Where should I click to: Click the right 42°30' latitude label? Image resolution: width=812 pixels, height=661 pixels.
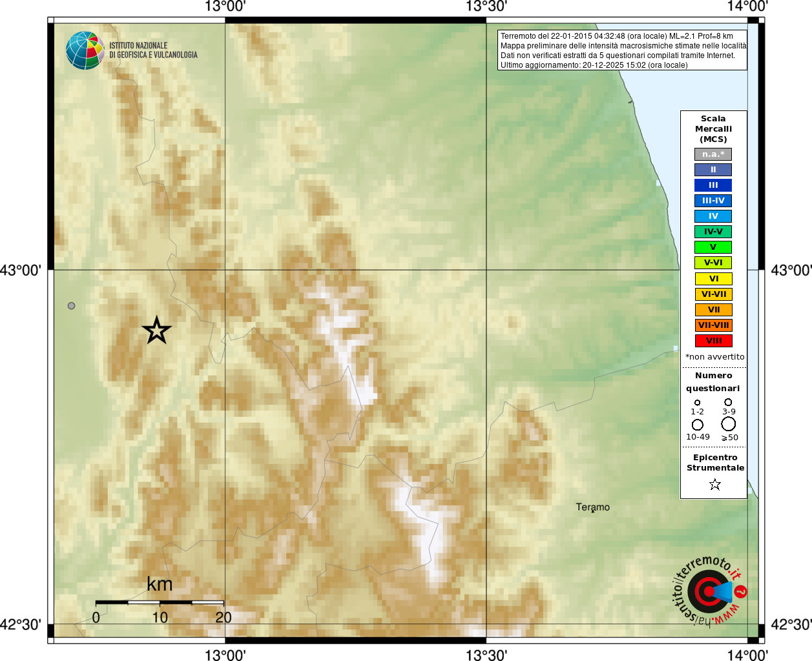(791, 624)
